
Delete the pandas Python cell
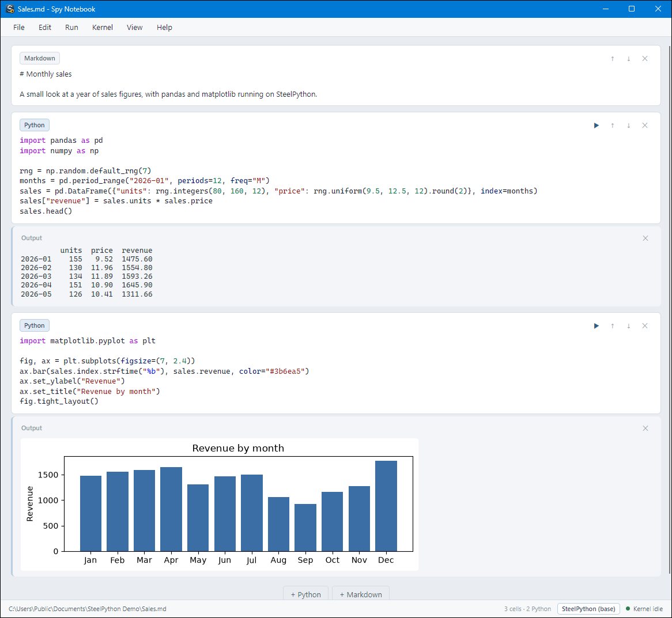644,126
